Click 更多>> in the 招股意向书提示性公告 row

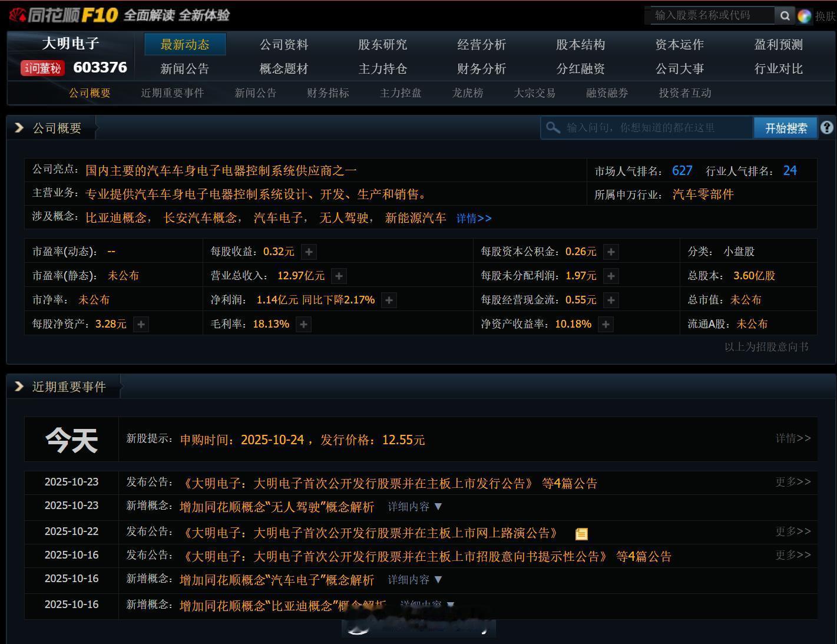(x=793, y=555)
